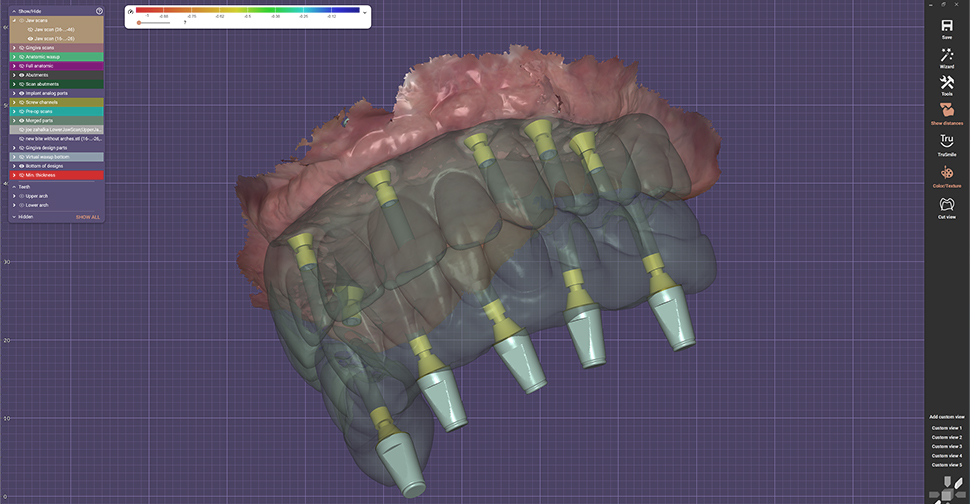Image resolution: width=970 pixels, height=504 pixels.
Task: Click the Show/Hide help question icon
Action: 99,11
